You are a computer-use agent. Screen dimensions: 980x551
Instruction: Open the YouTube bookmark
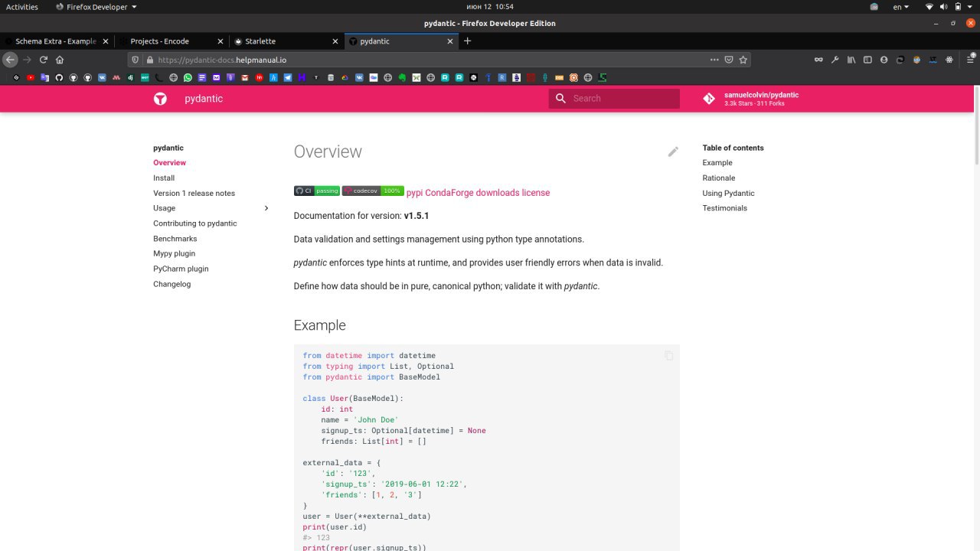[30, 77]
